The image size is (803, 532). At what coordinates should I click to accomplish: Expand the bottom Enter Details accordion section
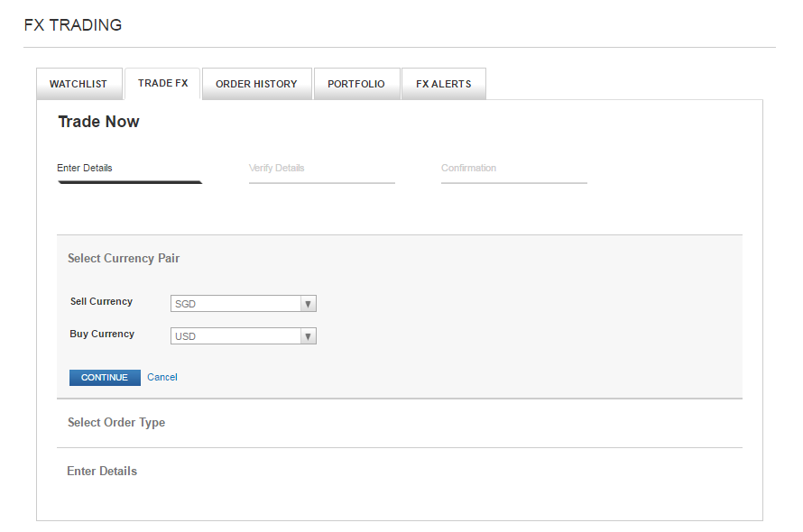(x=102, y=471)
